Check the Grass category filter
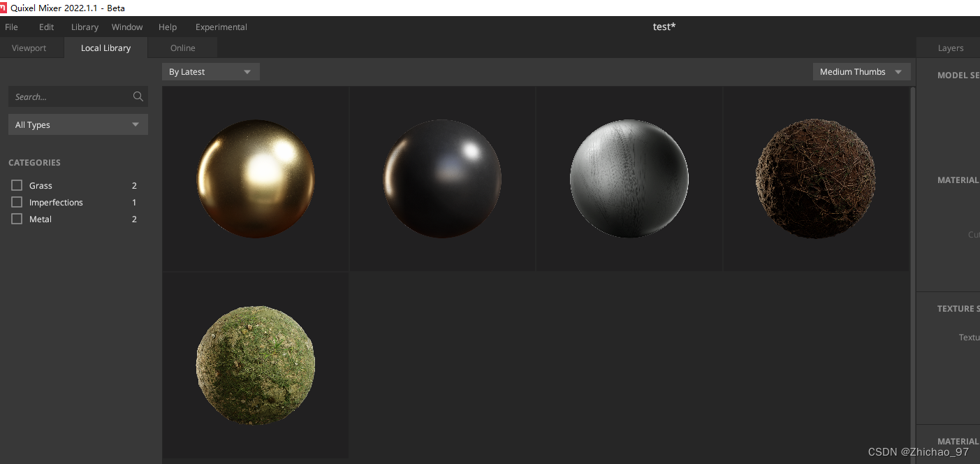The image size is (980, 464). pos(17,185)
